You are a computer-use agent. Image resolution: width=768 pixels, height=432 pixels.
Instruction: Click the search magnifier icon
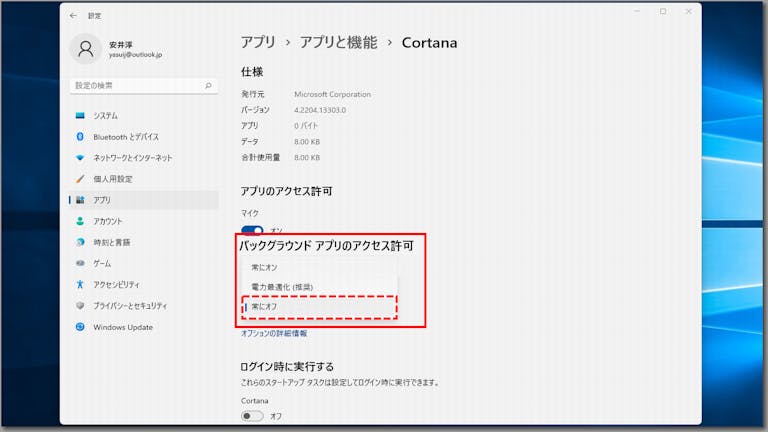[x=208, y=86]
